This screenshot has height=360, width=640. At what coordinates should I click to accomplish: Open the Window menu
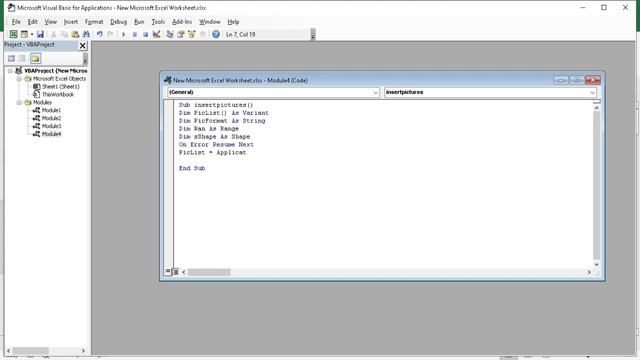(x=209, y=22)
